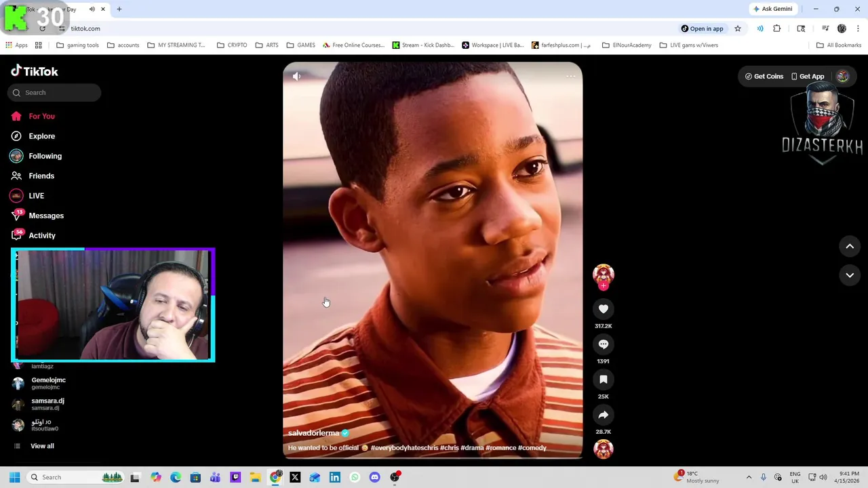
Task: Open the accounts bookmark folder
Action: click(123, 45)
